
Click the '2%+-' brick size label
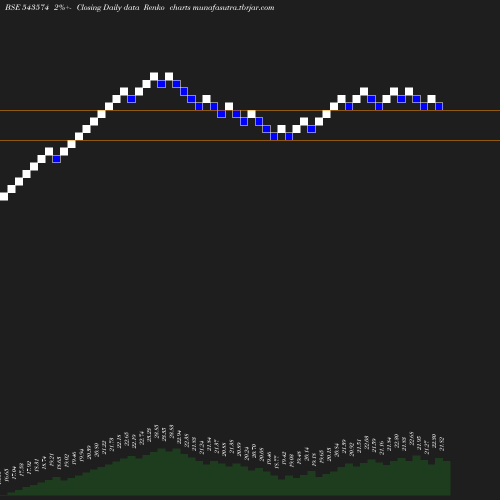coord(63,7)
